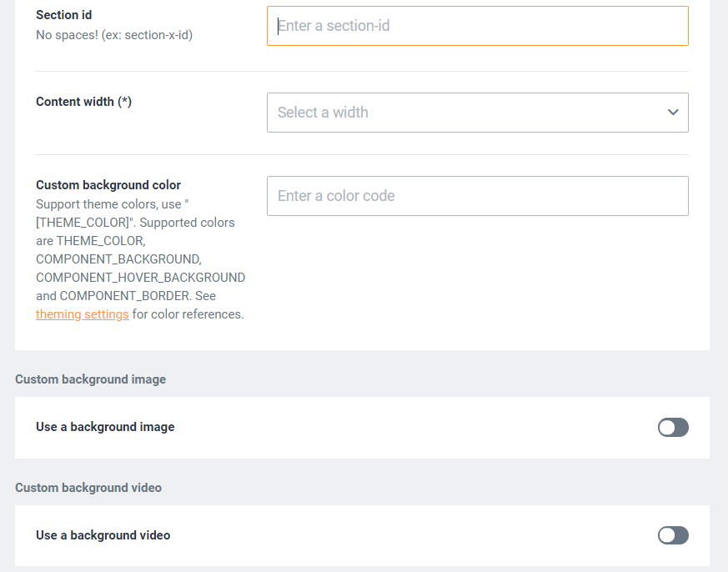The image size is (728, 572).
Task: Focus the Section id input field
Action: (x=477, y=26)
